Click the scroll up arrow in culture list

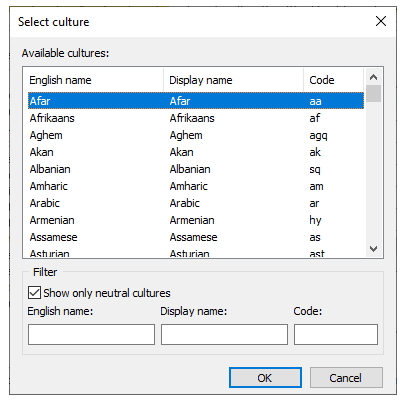[373, 77]
